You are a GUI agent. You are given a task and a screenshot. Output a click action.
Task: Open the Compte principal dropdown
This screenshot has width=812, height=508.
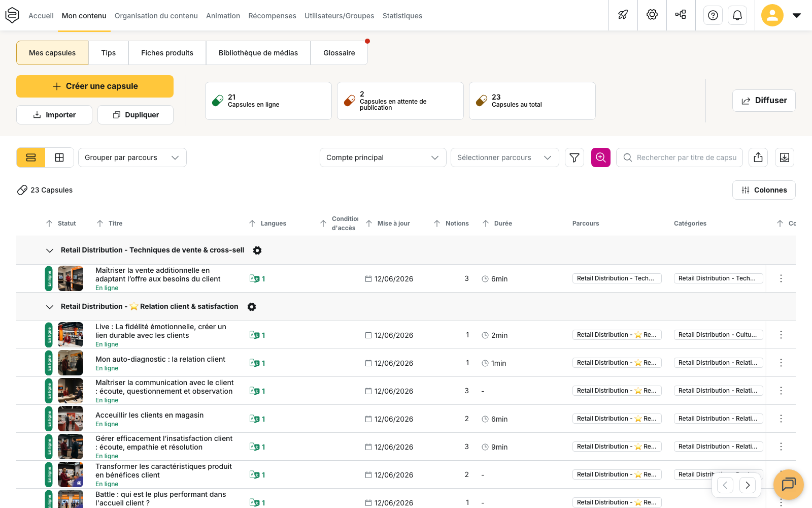(x=383, y=157)
